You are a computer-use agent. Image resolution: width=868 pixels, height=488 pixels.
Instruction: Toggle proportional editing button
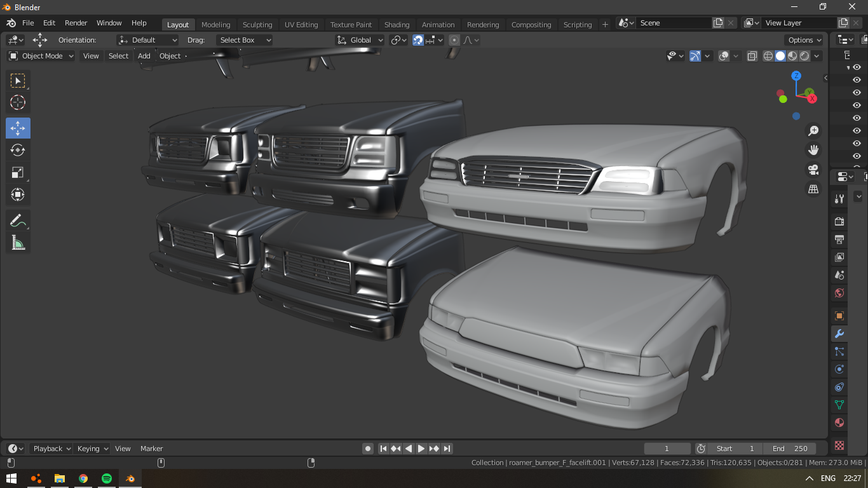pos(454,40)
